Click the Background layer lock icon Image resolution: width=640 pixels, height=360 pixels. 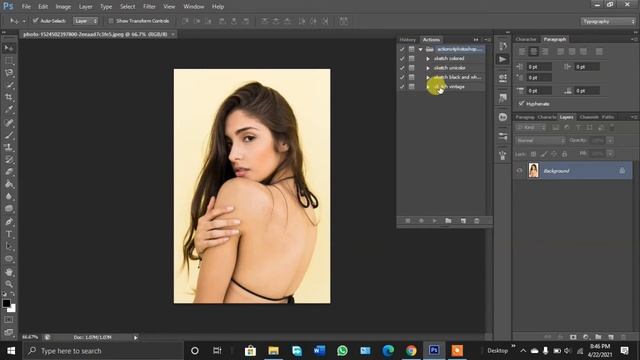point(622,171)
